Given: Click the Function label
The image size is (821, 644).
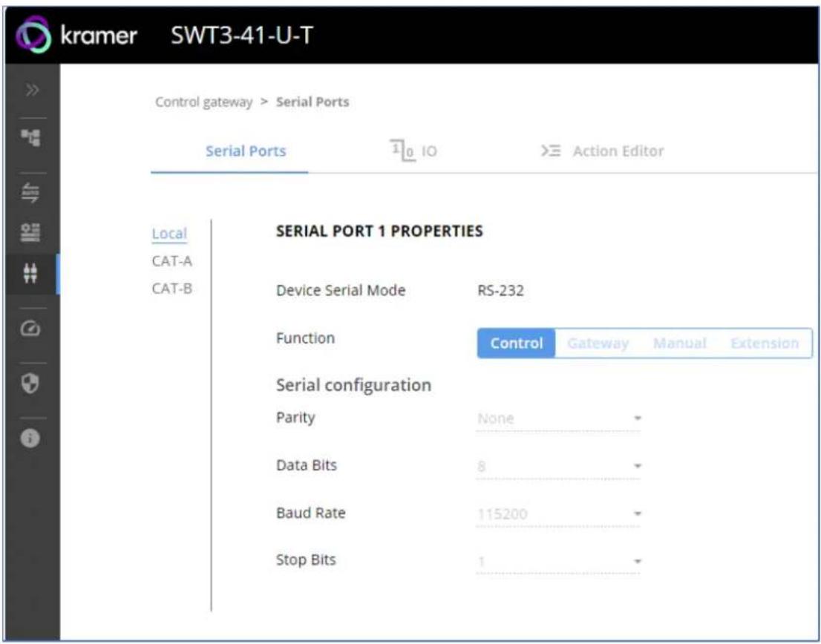Looking at the screenshot, I should [305, 338].
